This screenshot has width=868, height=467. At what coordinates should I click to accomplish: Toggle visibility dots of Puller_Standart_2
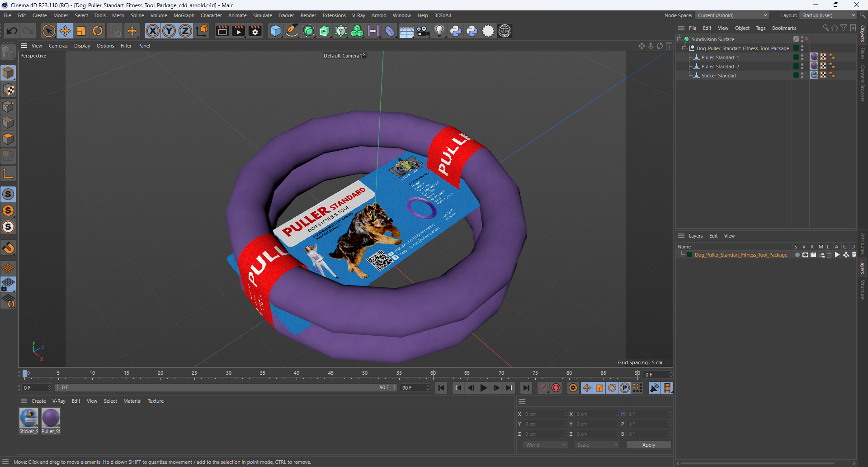(x=802, y=67)
